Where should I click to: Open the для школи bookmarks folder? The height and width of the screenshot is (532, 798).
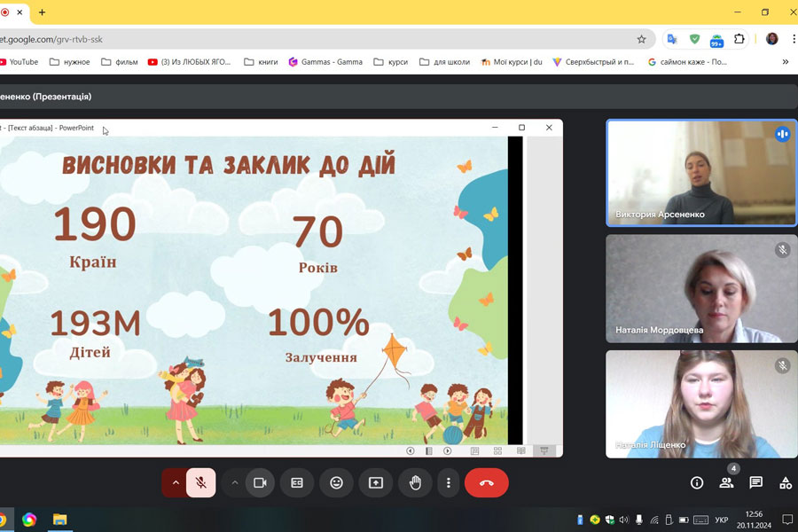tap(444, 62)
